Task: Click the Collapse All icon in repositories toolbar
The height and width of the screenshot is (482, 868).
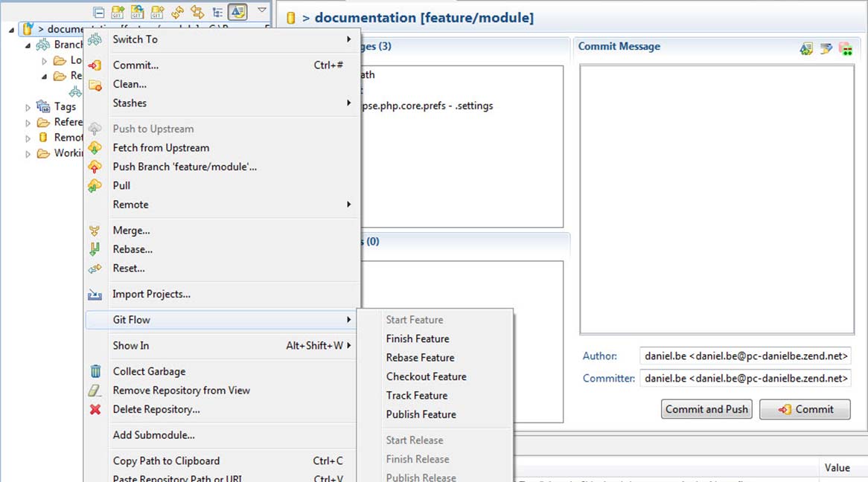Action: click(99, 12)
